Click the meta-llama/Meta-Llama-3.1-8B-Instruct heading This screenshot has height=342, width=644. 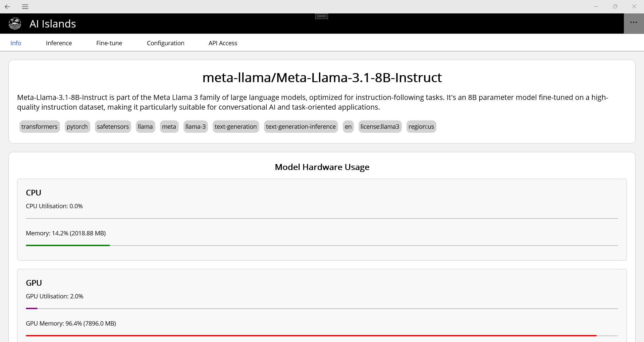(322, 78)
